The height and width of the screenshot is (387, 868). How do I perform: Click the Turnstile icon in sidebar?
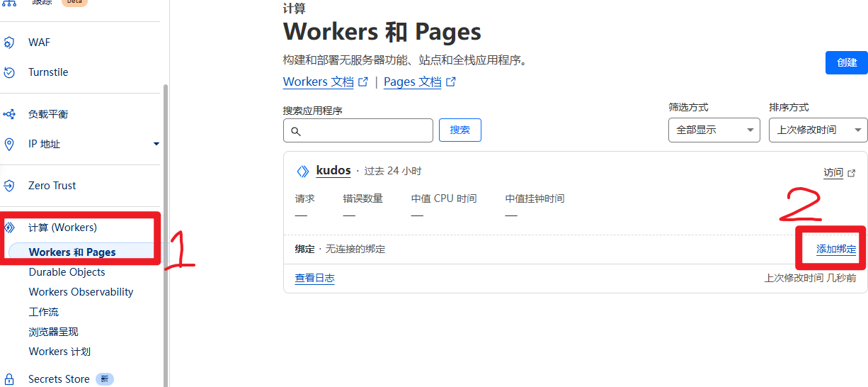point(9,72)
